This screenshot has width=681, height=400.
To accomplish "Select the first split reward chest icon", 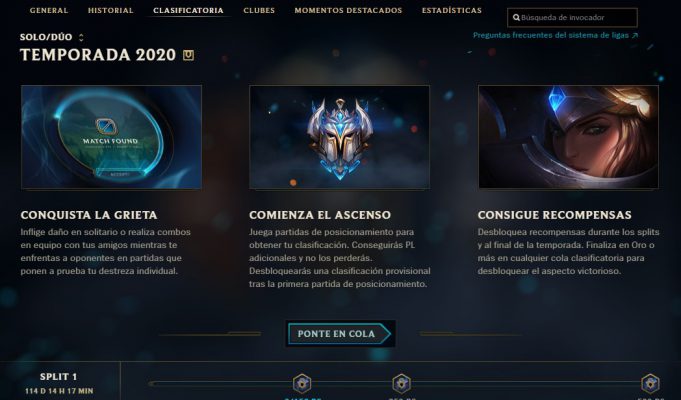I will click(302, 383).
